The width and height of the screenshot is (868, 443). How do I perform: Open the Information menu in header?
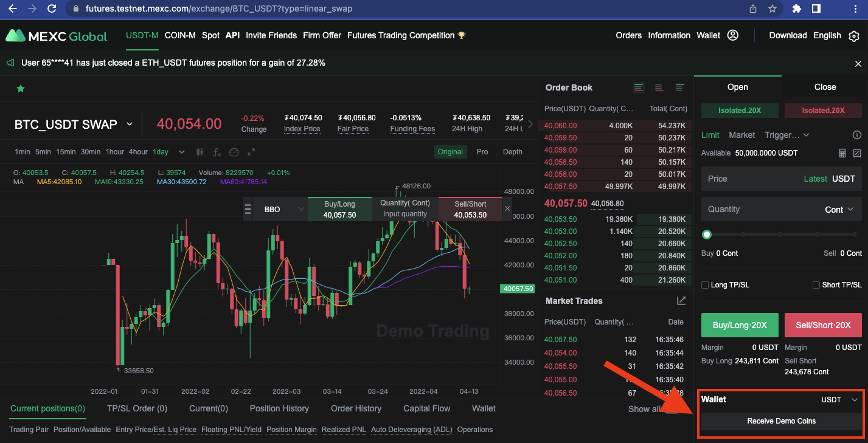(669, 35)
